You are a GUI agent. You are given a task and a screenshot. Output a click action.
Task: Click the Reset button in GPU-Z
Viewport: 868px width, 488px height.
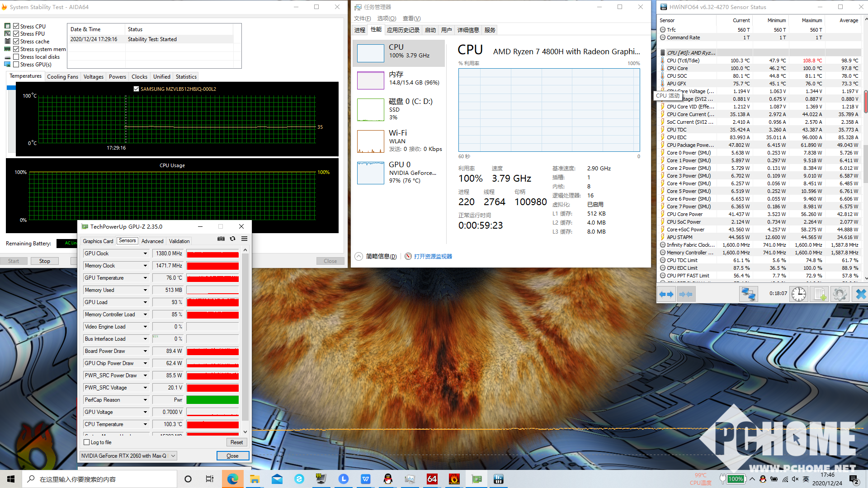(236, 442)
